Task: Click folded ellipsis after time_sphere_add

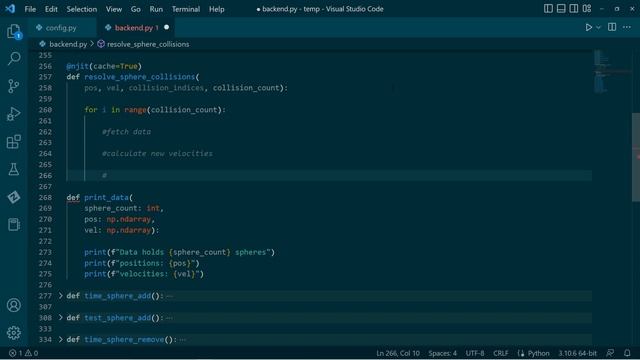Action: [x=170, y=296]
